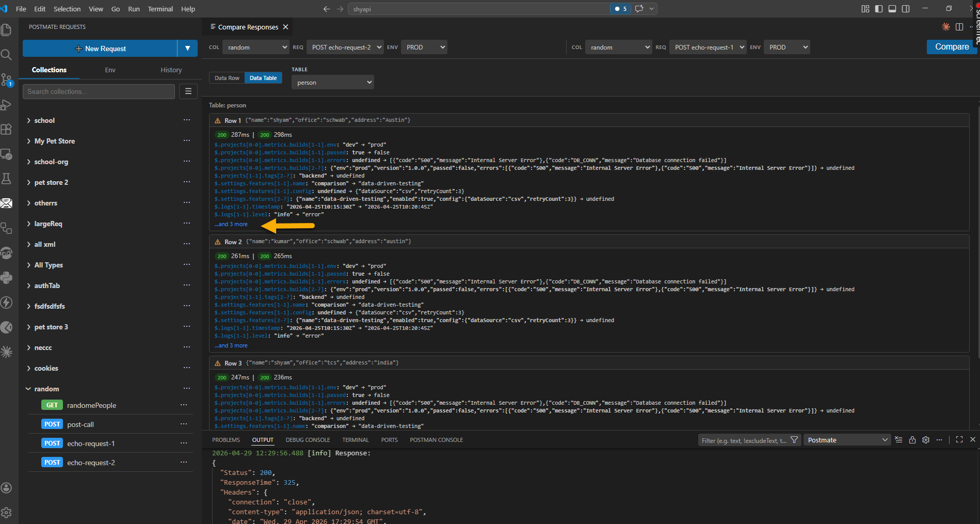Open the POST echo-request-2 REQ dropdown
Viewport: 980px width, 524px height.
pyautogui.click(x=345, y=47)
